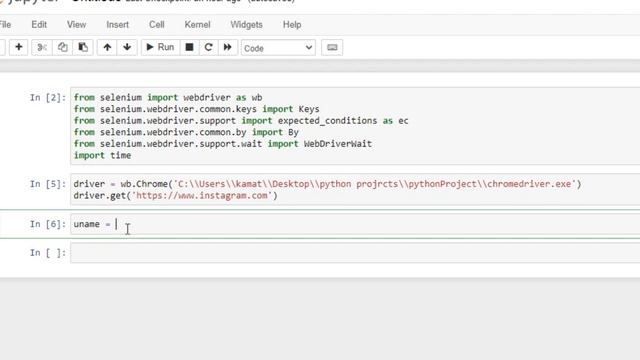The height and width of the screenshot is (360, 640).
Task: Click the In [2] prompt label
Action: coord(48,98)
